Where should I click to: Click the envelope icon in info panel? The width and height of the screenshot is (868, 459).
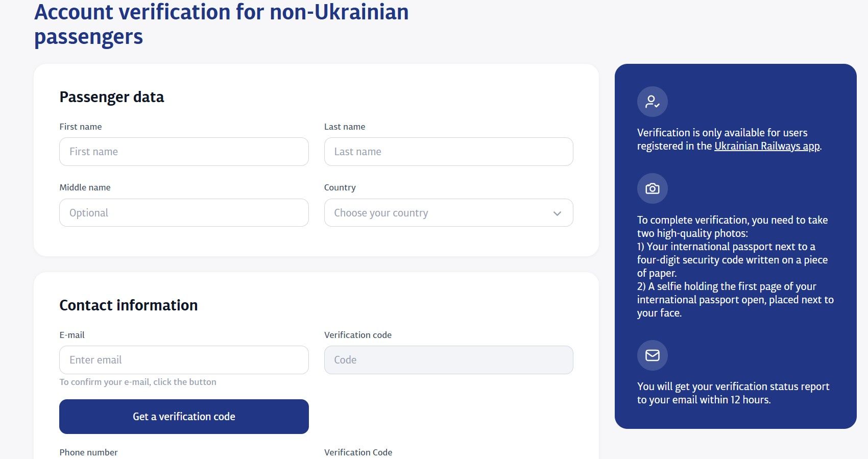coord(652,355)
